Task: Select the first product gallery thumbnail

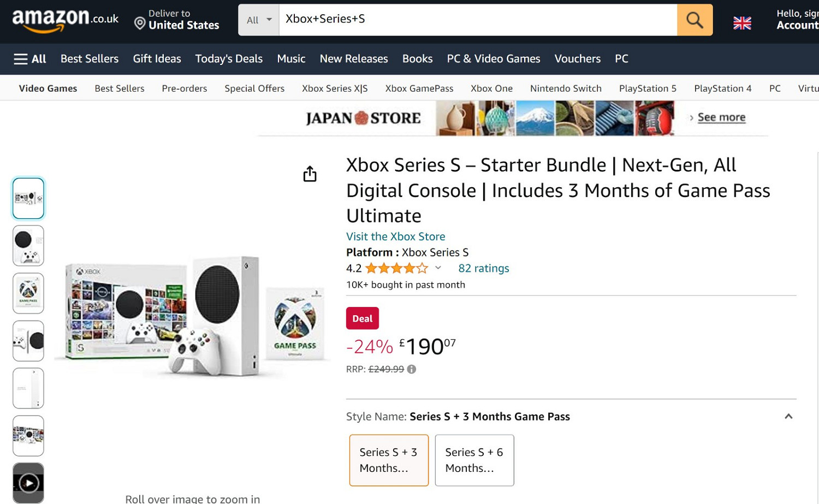Action: (x=28, y=198)
